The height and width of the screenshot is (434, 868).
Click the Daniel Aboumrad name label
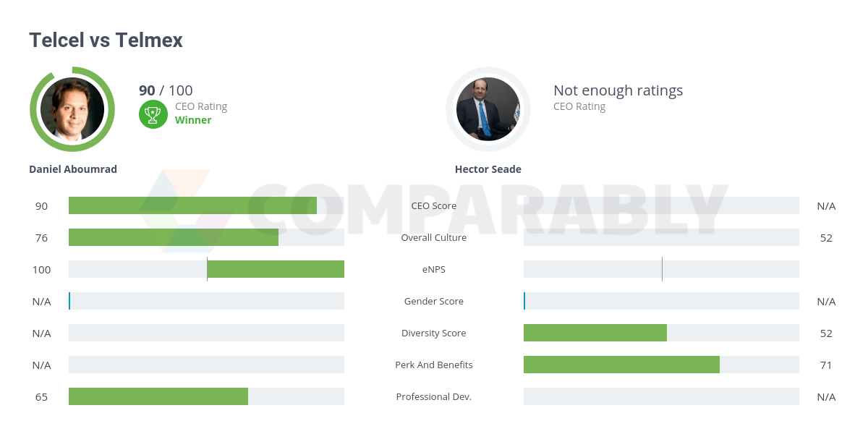pos(72,169)
